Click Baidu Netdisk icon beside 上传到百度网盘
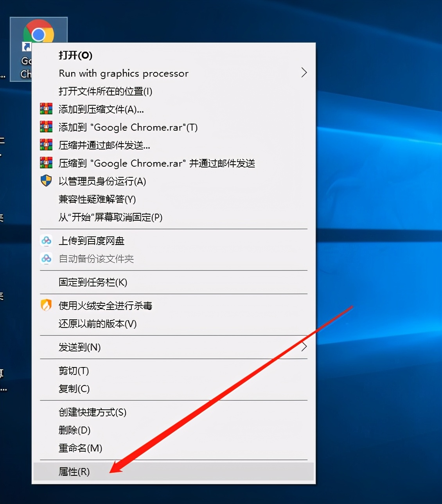The width and height of the screenshot is (442, 504). tap(46, 240)
